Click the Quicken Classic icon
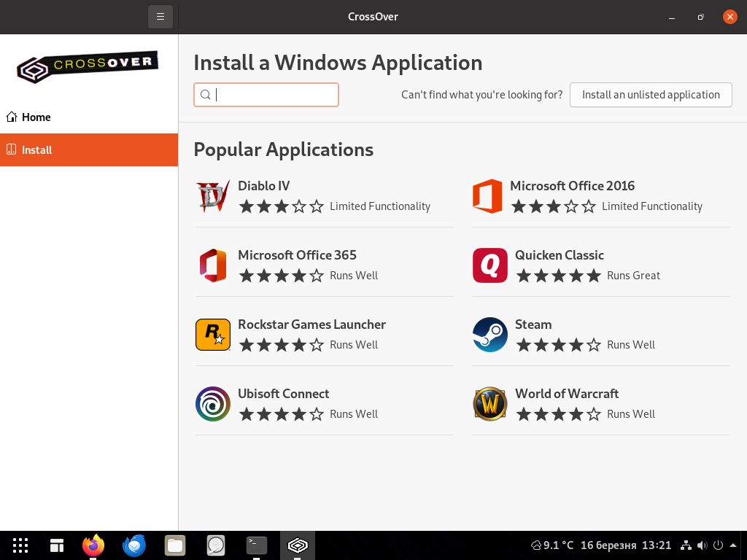The height and width of the screenshot is (560, 747). 489,265
